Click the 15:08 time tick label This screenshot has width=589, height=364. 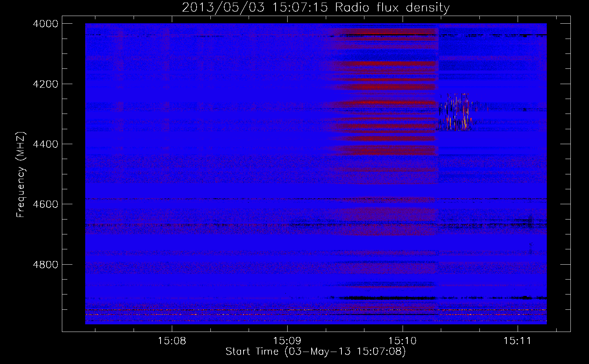pyautogui.click(x=172, y=341)
